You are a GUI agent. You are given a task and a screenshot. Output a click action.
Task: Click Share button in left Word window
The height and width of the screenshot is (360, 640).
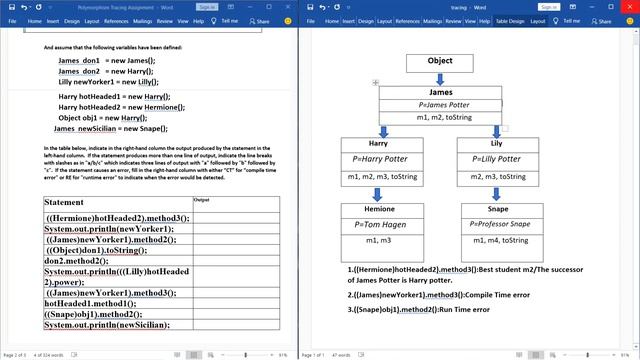259,21
